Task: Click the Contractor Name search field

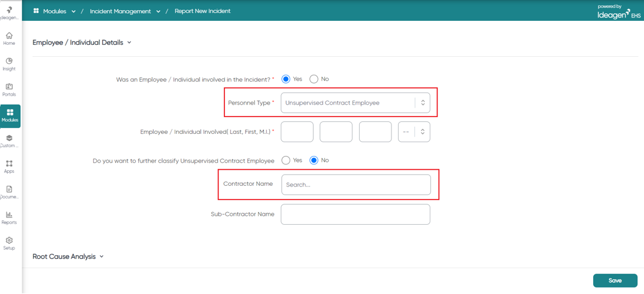Action: point(356,185)
